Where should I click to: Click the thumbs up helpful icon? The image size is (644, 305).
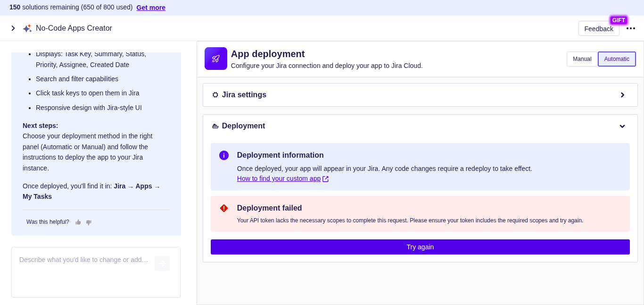point(78,222)
